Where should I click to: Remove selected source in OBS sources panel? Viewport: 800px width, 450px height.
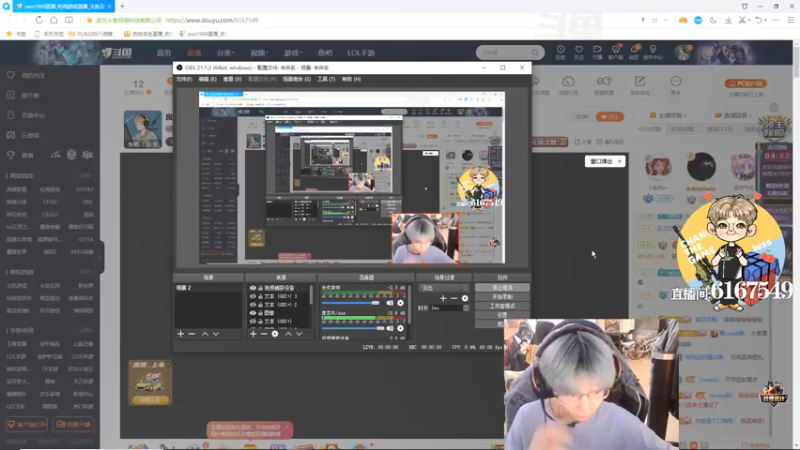264,334
